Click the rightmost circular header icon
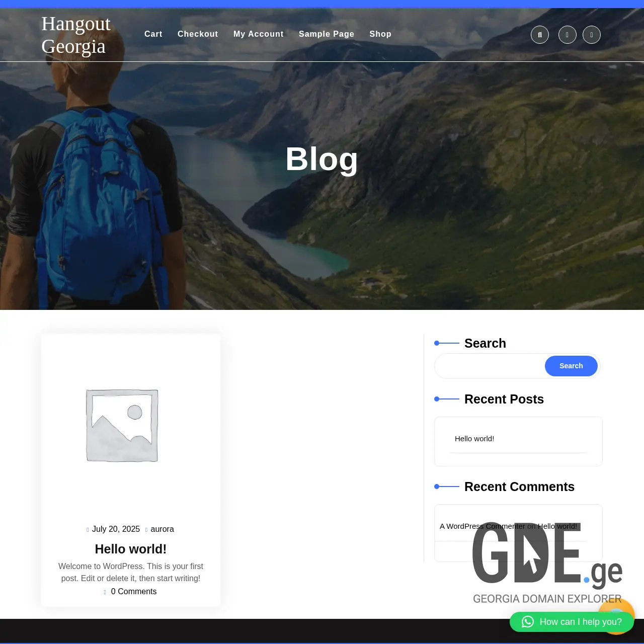644x644 pixels. 591,34
